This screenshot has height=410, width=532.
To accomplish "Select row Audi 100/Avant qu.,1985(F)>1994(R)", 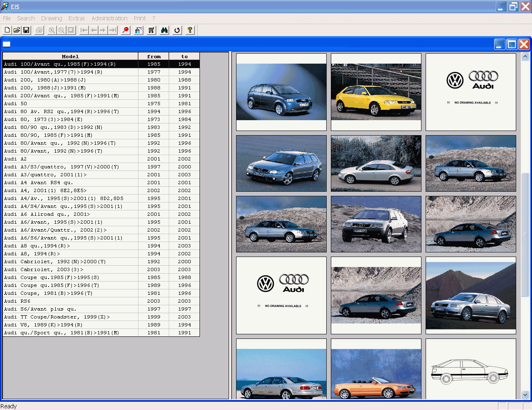I will coord(101,64).
